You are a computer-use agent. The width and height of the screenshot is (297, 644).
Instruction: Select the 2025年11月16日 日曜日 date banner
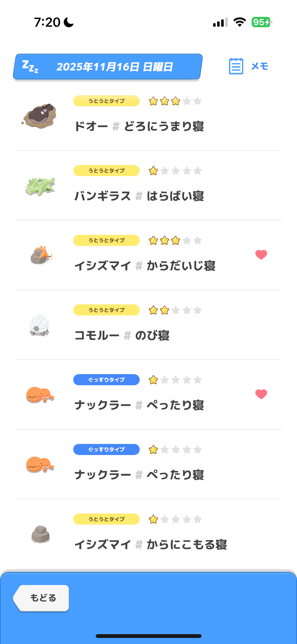(x=115, y=67)
